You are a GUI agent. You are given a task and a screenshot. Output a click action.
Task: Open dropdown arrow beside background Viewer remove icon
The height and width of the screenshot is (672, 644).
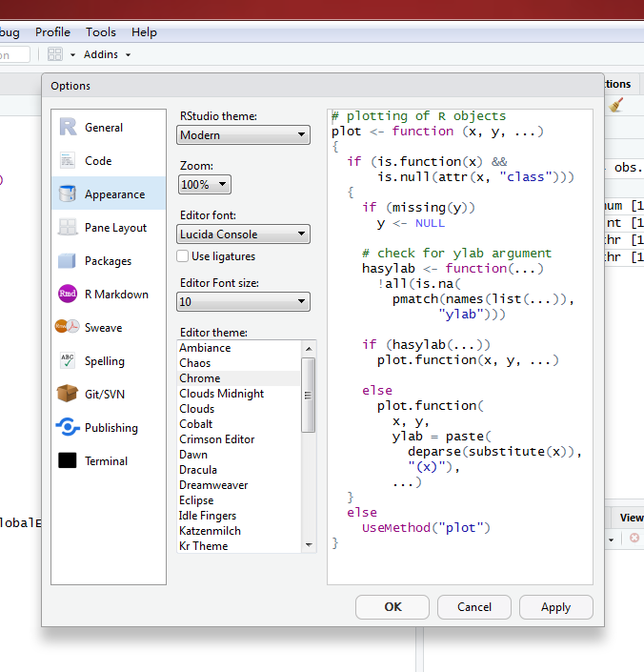(611, 540)
